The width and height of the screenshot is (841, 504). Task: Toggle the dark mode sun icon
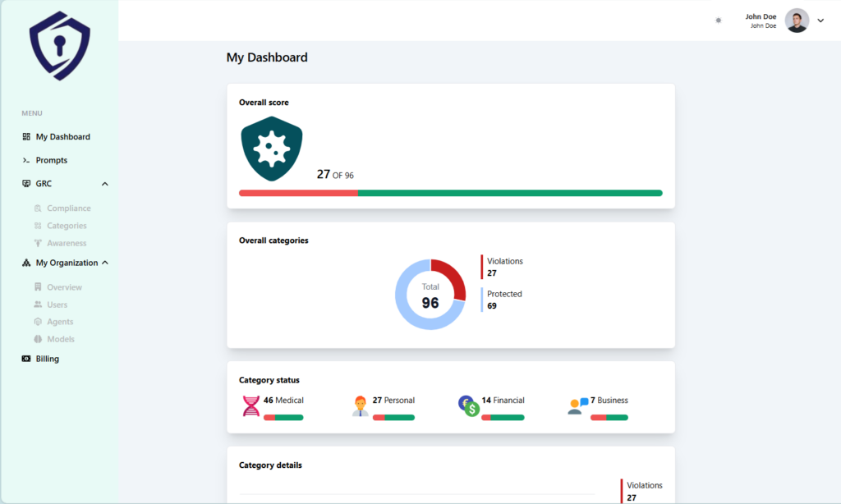pos(719,21)
